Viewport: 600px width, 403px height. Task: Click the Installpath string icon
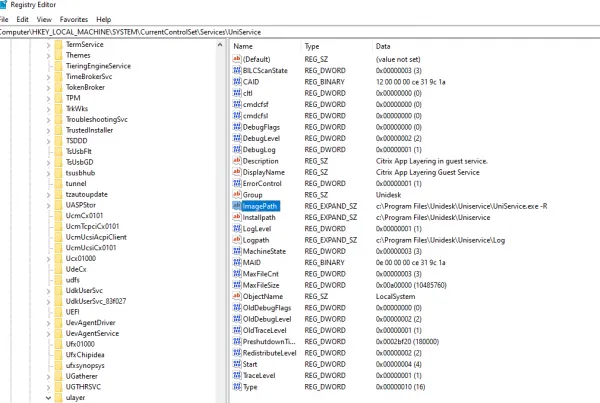click(237, 217)
